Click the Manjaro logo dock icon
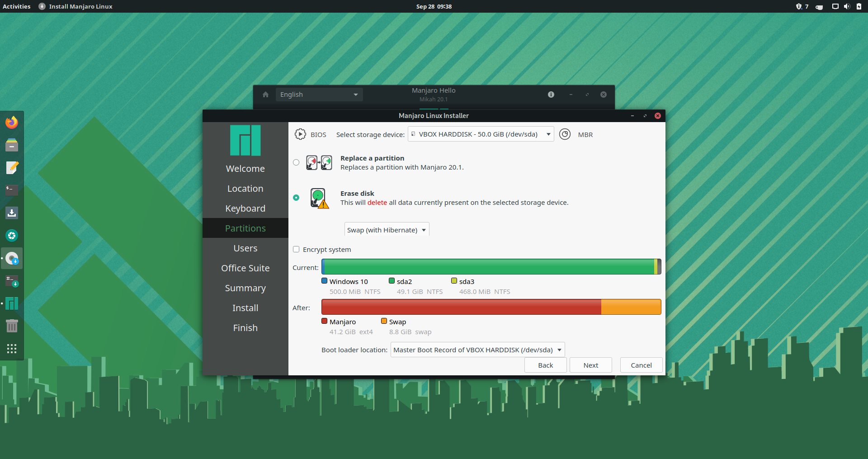 click(12, 303)
